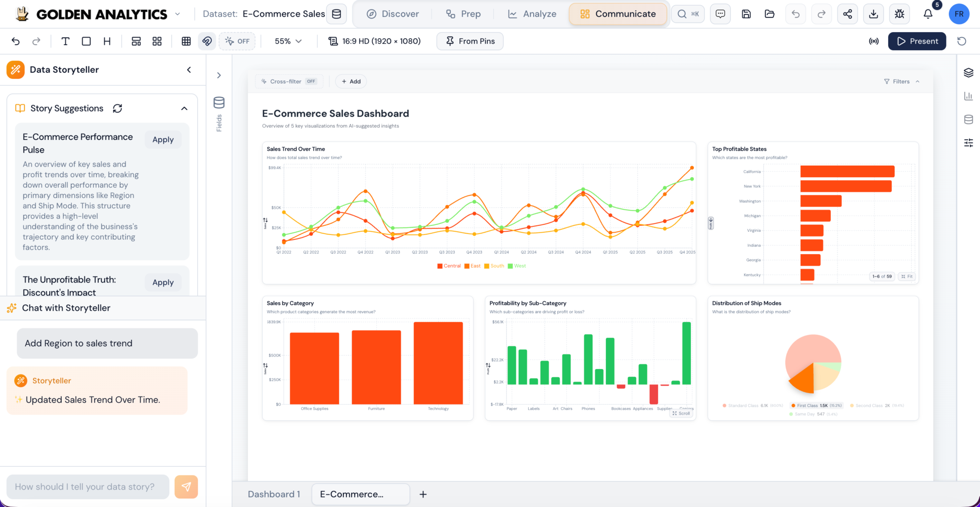This screenshot has height=507, width=980.
Task: Select the Text tool in the toolbar
Action: [66, 41]
